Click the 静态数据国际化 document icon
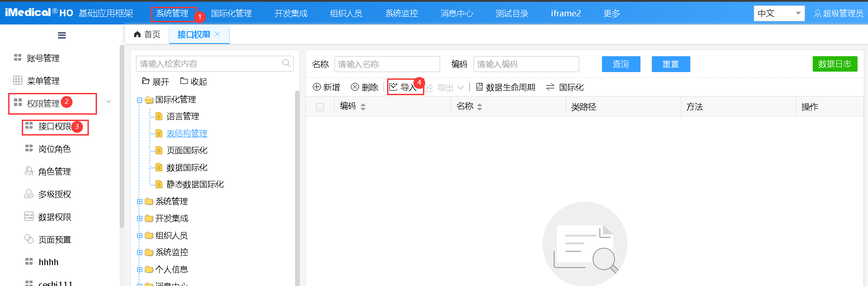Viewport: 868px width, 286px height. (159, 184)
